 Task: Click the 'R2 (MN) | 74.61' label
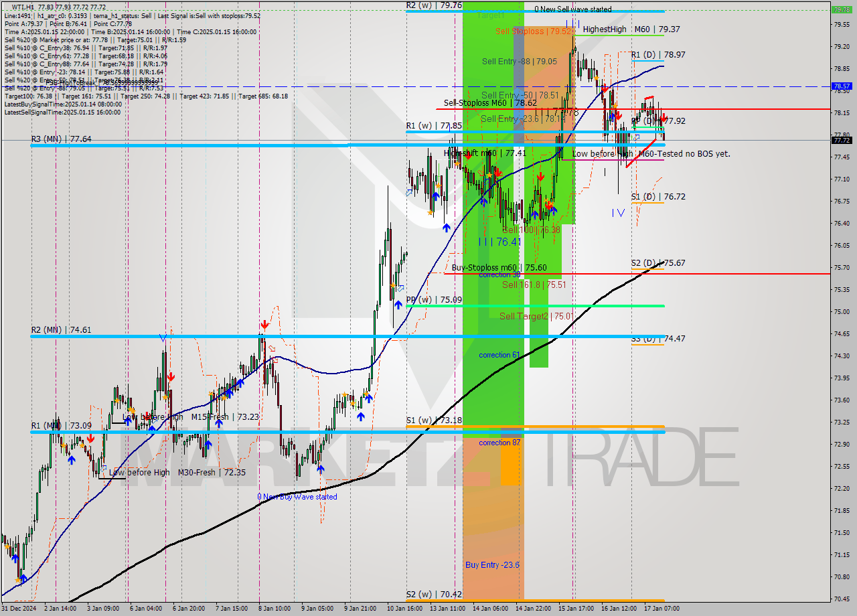click(x=61, y=330)
